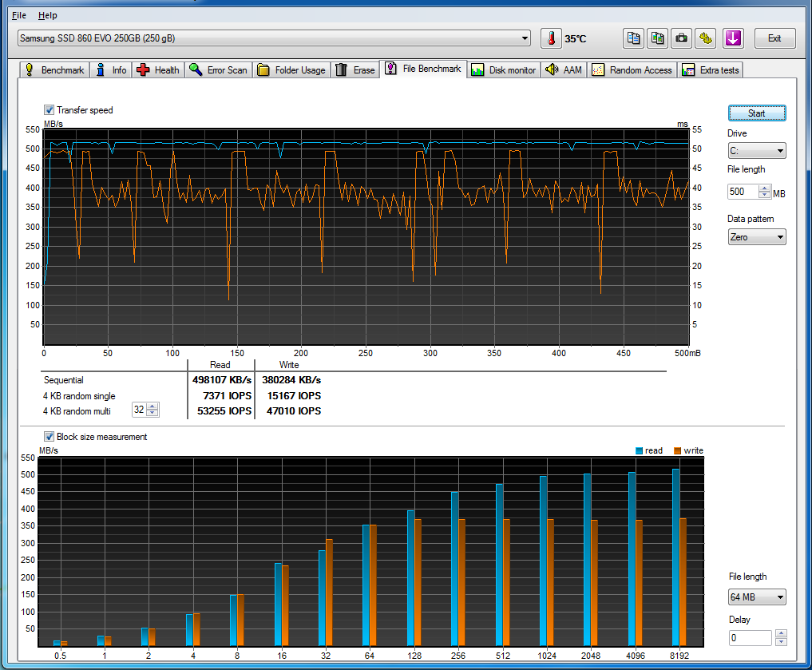This screenshot has height=670, width=812.
Task: Click the Disk monitor chart icon
Action: [477, 70]
